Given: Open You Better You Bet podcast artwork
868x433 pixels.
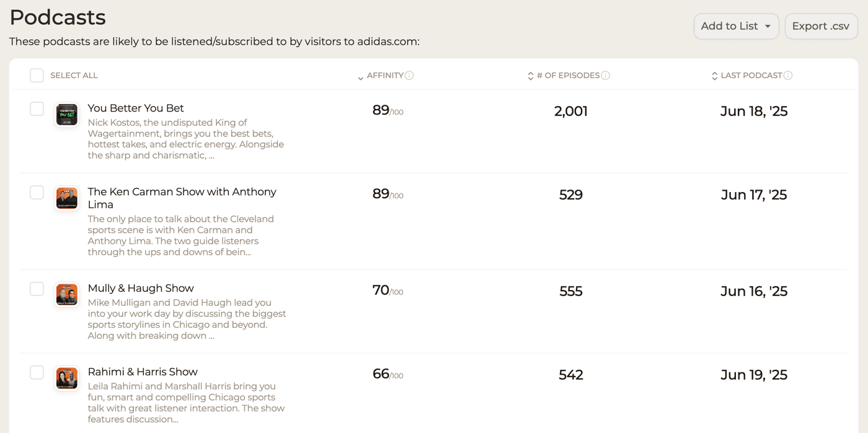Looking at the screenshot, I should pos(67,115).
